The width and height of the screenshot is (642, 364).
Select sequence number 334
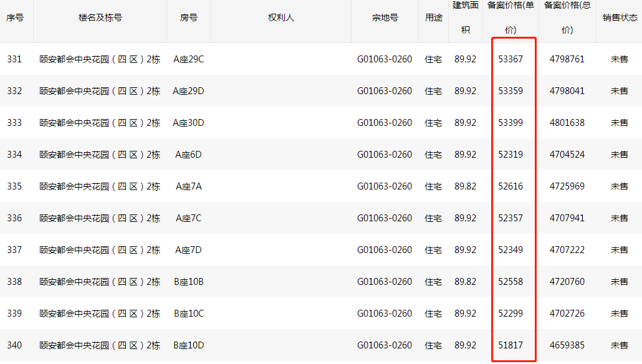[14, 155]
